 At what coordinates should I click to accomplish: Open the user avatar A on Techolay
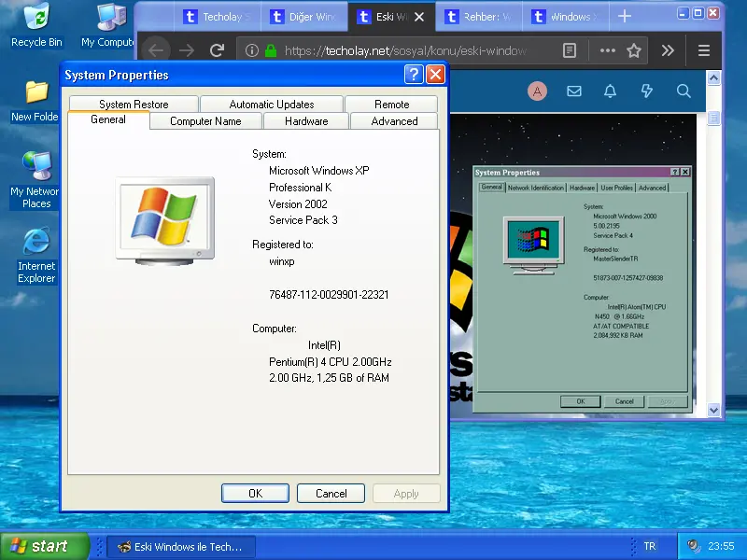tap(538, 91)
